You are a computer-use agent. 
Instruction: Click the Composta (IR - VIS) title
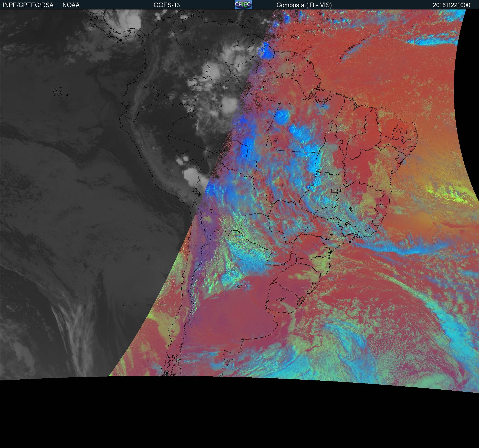click(x=304, y=5)
